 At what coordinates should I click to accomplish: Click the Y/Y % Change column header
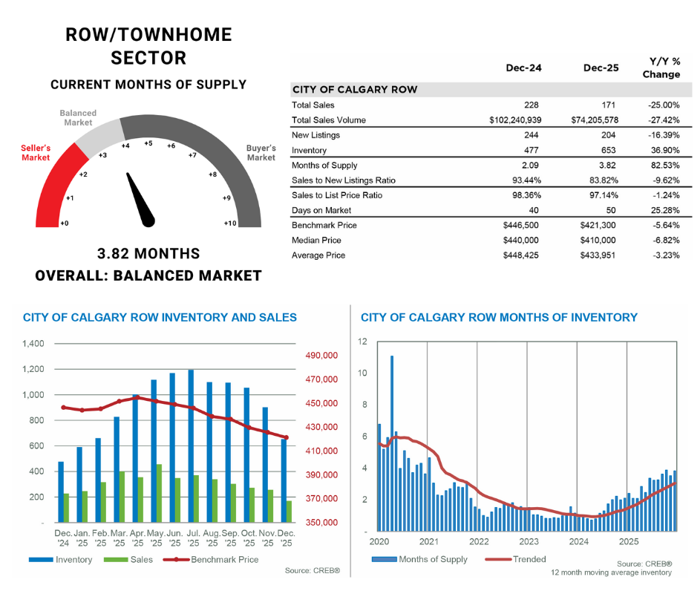[x=661, y=68]
